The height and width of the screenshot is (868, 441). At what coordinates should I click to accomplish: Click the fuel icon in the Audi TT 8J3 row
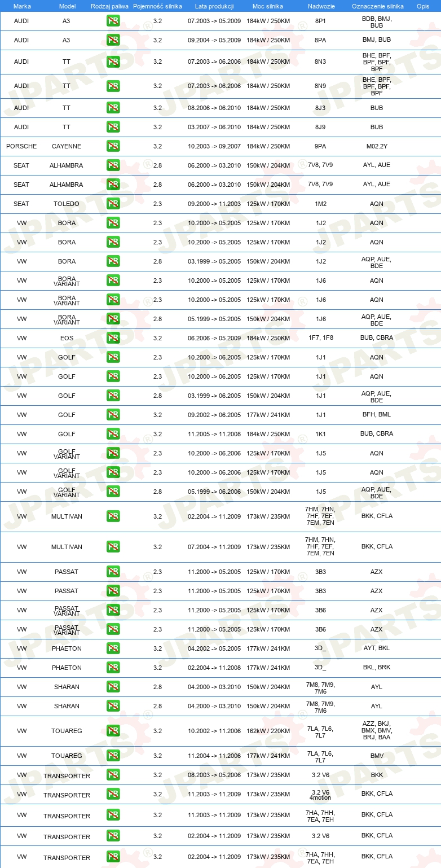pos(113,108)
